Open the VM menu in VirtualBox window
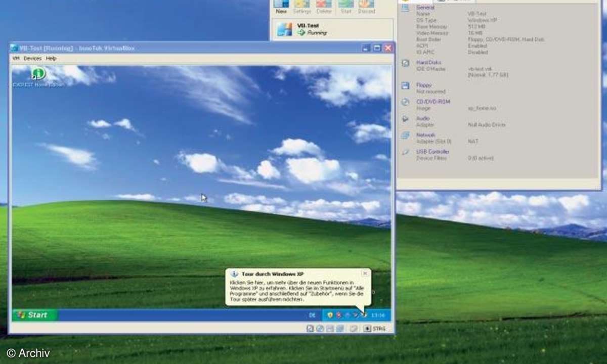 (x=16, y=59)
